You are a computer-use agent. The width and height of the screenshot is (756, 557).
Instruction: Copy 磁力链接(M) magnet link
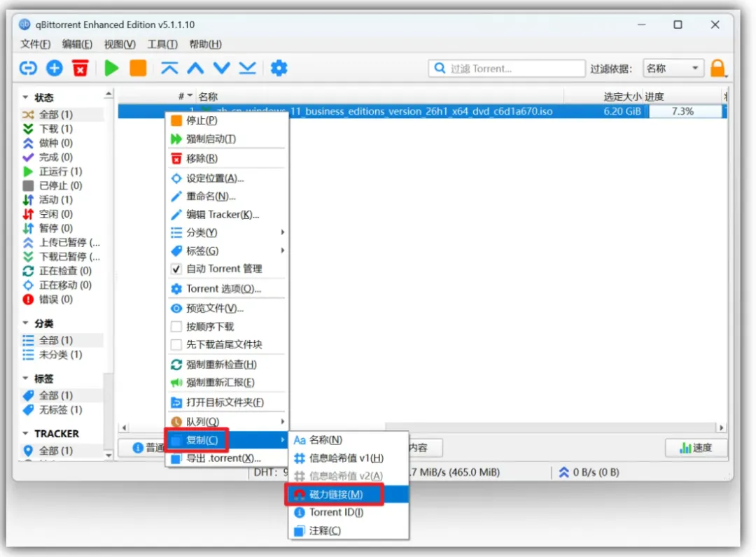[x=348, y=494]
